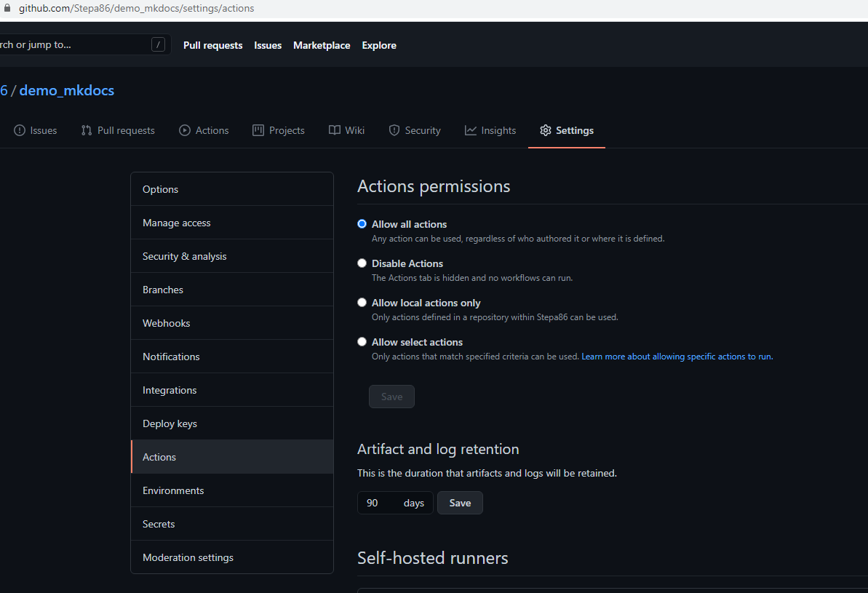Save the artifact retention days setting
The image size is (868, 593).
point(460,503)
